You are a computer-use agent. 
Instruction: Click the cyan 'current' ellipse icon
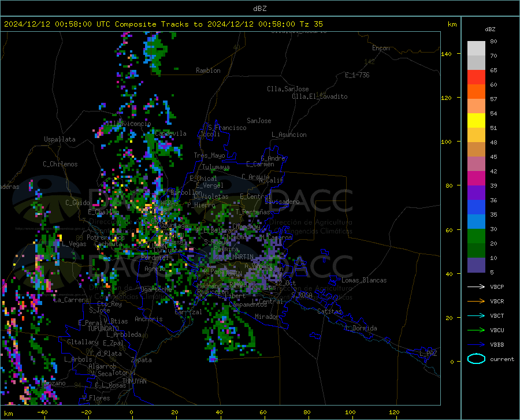click(x=476, y=359)
